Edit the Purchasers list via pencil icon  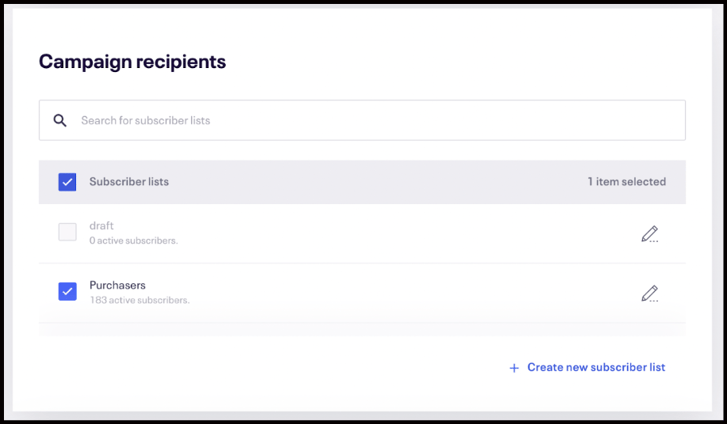(650, 294)
